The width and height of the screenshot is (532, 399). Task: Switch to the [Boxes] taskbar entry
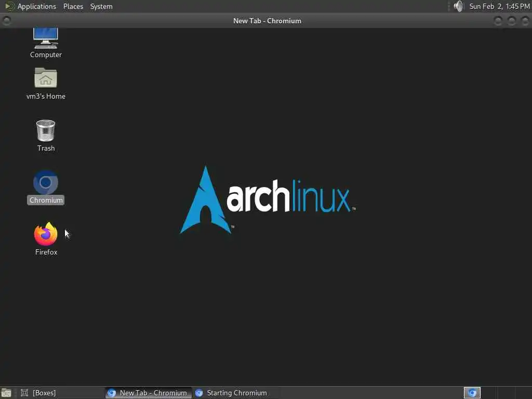point(61,393)
